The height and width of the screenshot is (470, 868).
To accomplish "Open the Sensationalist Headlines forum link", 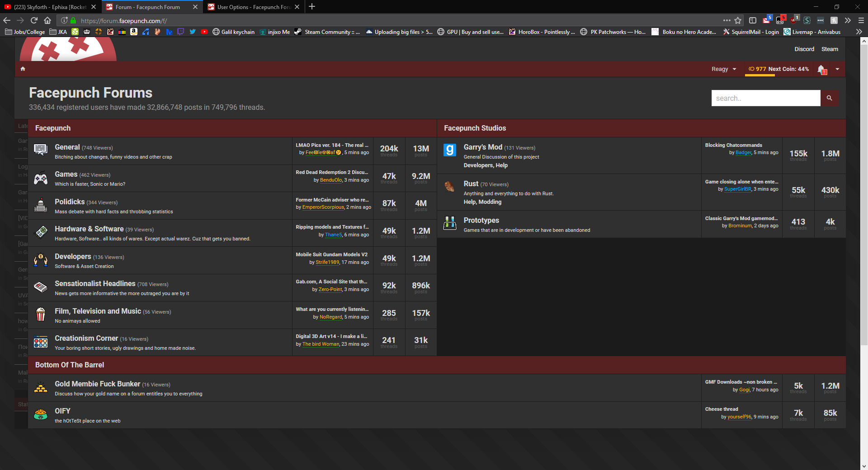I will (x=95, y=283).
